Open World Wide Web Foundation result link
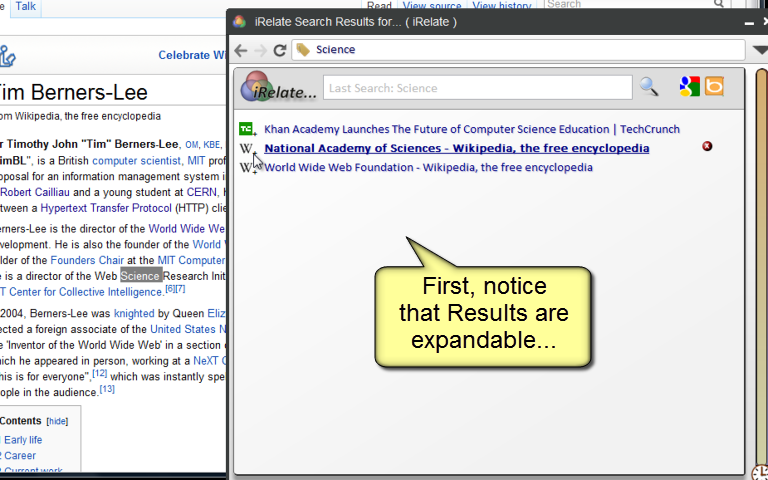 [428, 168]
